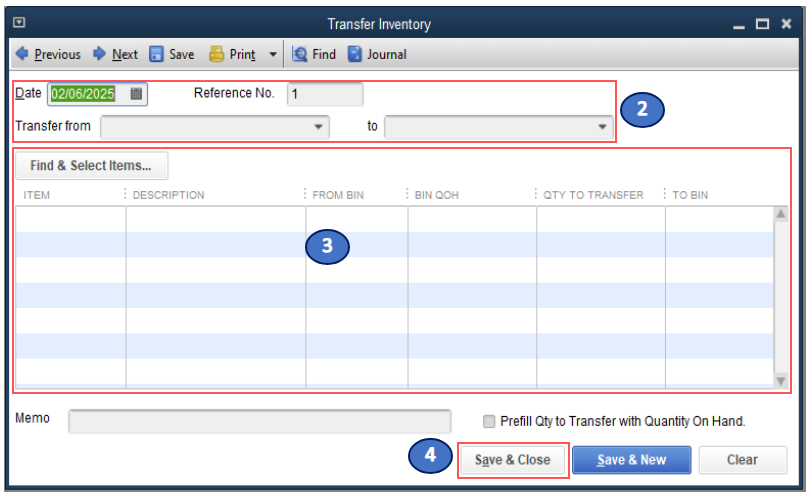Click the BIN QOH column header
The height and width of the screenshot is (495, 806).
[x=436, y=195]
